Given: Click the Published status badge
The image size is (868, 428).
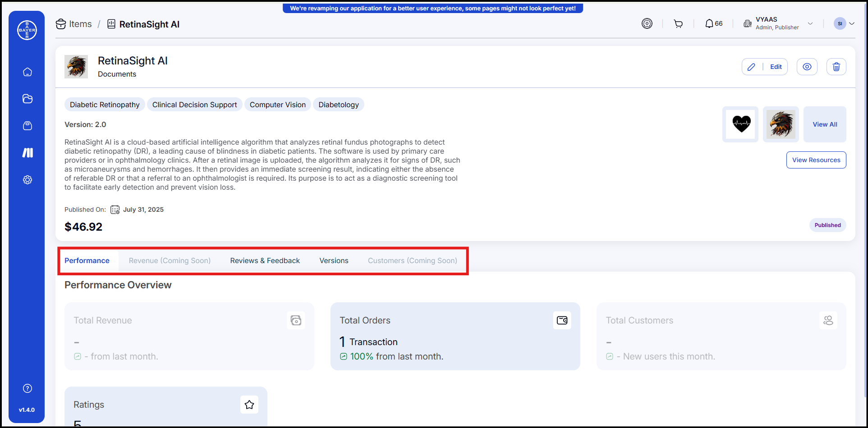Looking at the screenshot, I should coord(827,225).
